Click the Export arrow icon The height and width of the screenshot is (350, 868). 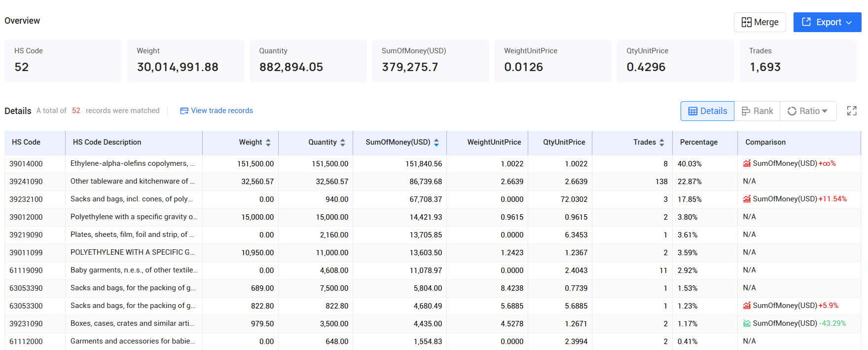click(806, 22)
